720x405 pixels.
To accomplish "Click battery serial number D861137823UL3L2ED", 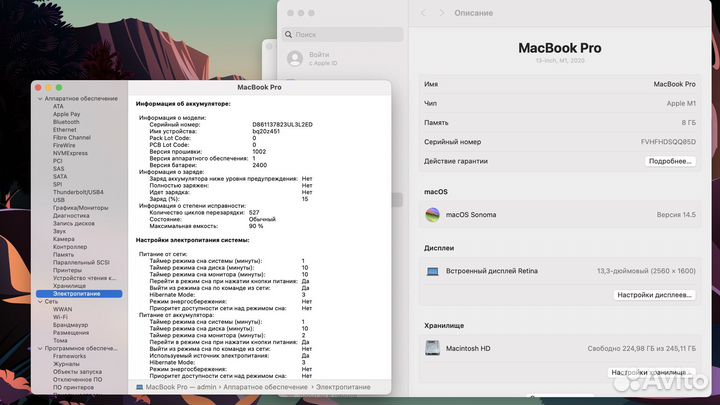I will pyautogui.click(x=282, y=124).
